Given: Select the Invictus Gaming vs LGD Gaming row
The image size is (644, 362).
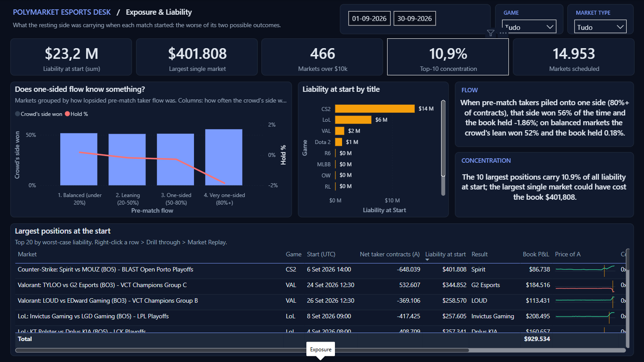Looking at the screenshot, I should (320, 317).
